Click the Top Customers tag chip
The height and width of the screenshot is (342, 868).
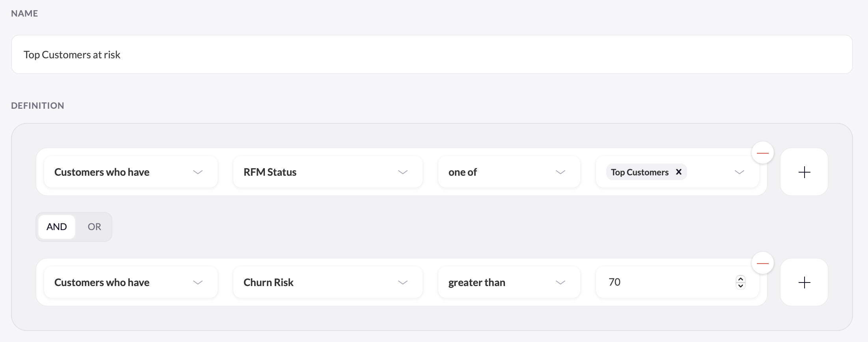point(639,172)
